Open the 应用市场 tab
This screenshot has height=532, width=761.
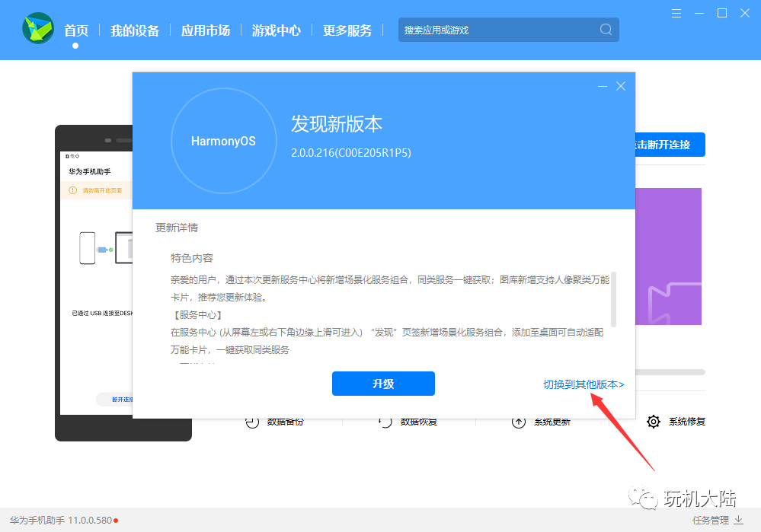click(206, 30)
